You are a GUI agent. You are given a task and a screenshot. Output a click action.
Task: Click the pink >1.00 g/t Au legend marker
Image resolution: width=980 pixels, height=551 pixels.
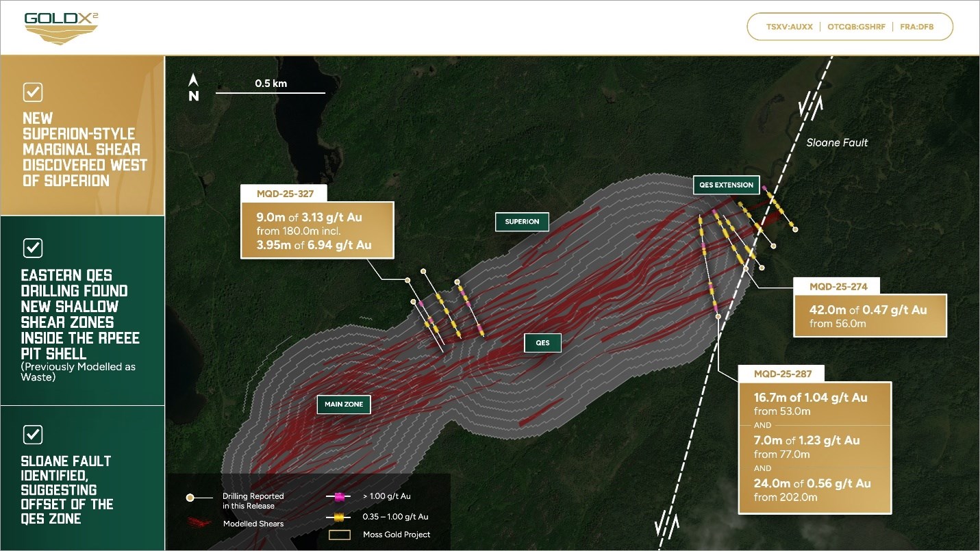tap(338, 496)
